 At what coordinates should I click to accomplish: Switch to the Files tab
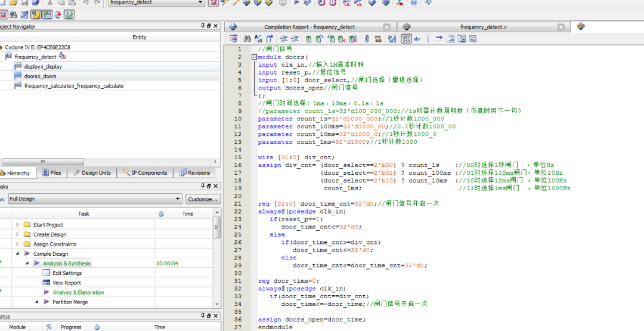52,173
